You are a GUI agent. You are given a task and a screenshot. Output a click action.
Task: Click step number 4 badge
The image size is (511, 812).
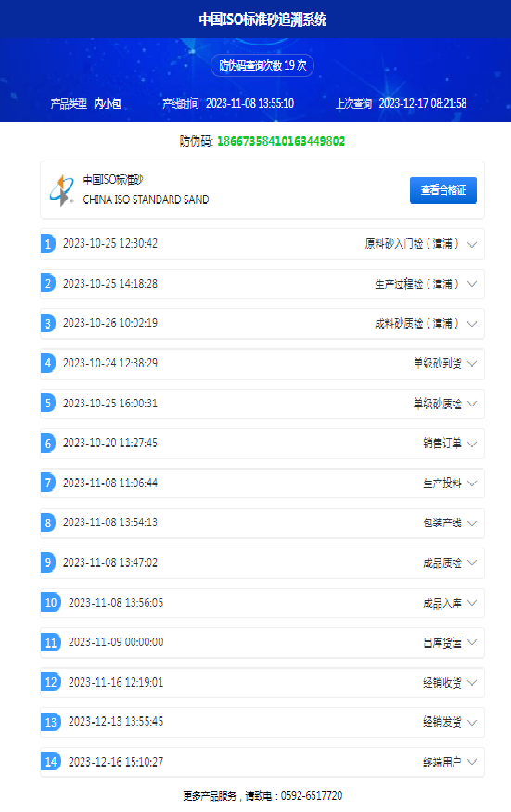click(x=47, y=364)
